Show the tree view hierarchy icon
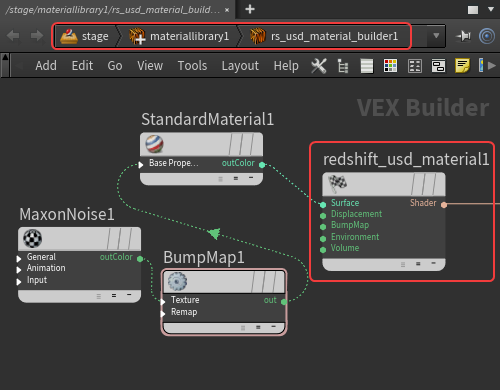Image resolution: width=500 pixels, height=390 pixels. (343, 66)
